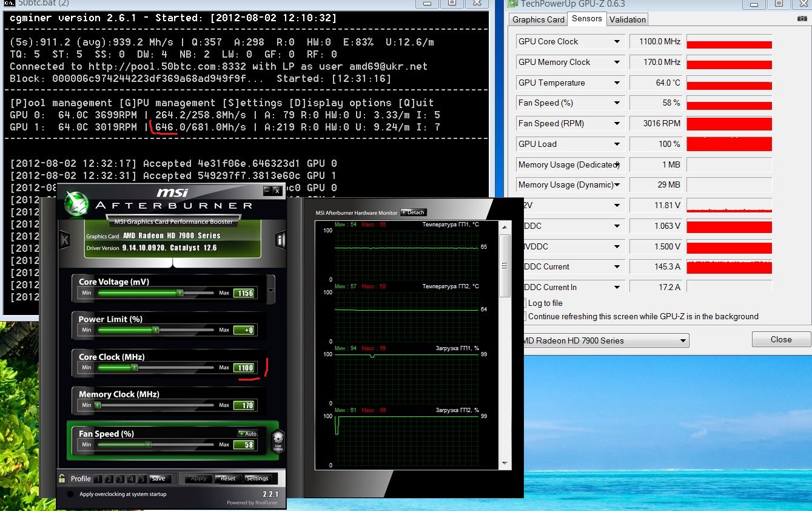Select profile slot 5 in Afterburner
The image size is (812, 511).
142,479
